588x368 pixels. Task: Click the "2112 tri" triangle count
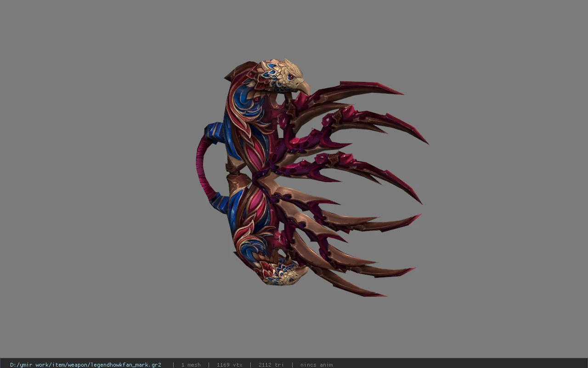(271, 365)
